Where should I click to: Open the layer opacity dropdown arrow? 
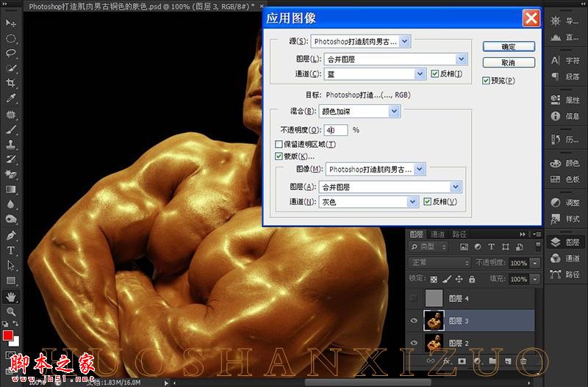pyautogui.click(x=535, y=263)
